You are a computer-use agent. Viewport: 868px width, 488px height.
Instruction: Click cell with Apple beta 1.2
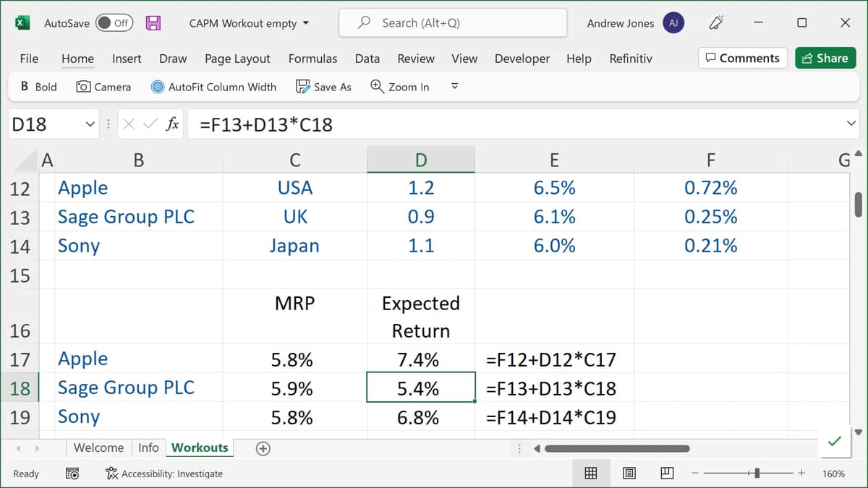(421, 188)
